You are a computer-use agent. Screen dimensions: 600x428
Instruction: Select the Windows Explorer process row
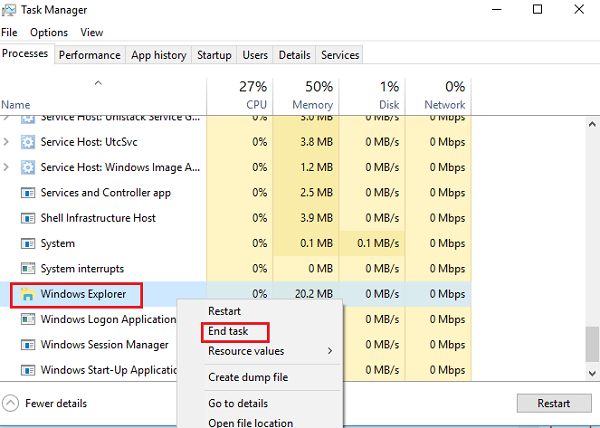tap(235, 294)
